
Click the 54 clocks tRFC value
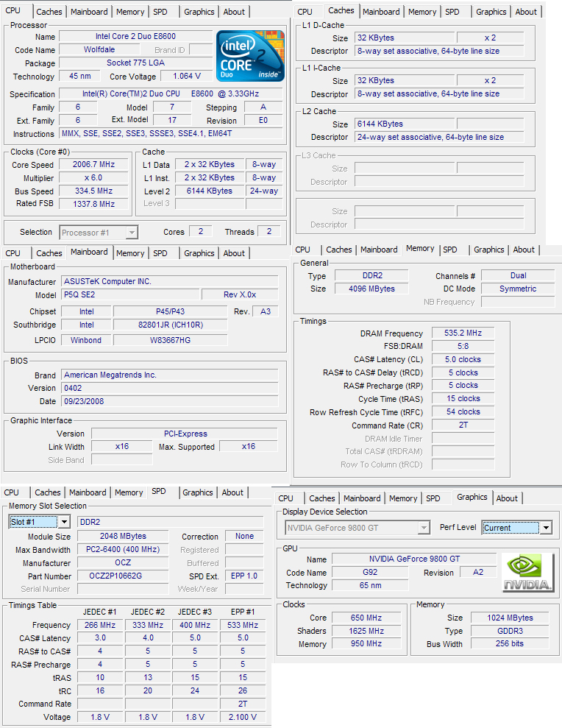pyautogui.click(x=463, y=411)
